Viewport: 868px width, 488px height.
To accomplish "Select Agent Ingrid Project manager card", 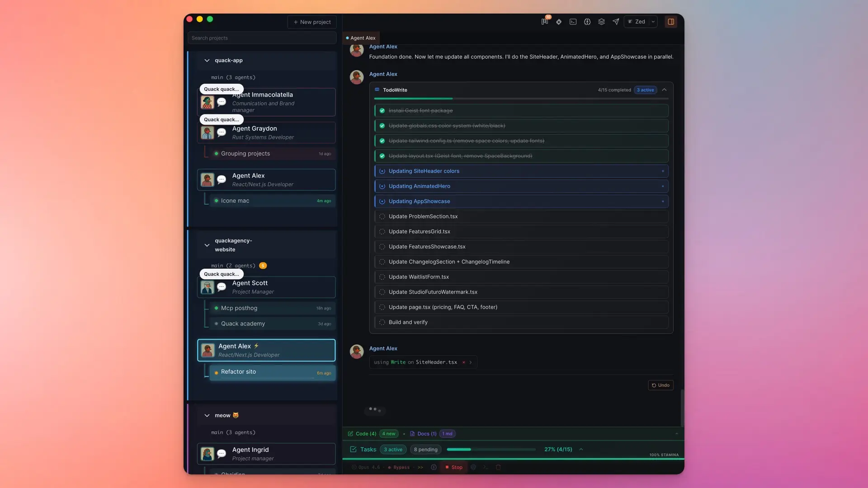I will (266, 454).
